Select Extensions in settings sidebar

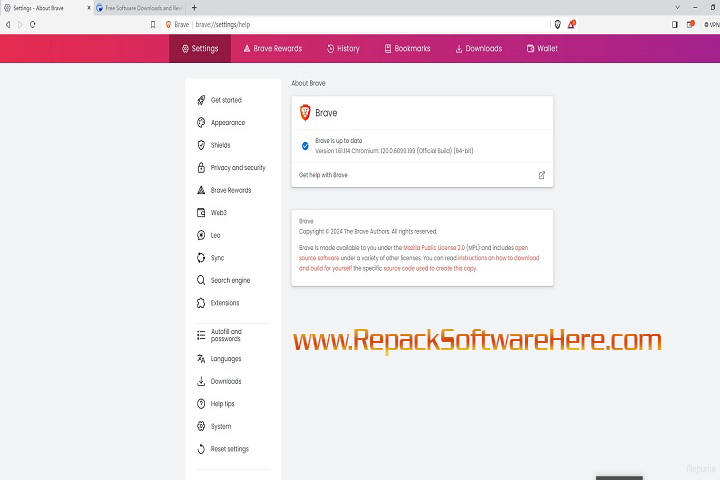tap(225, 303)
